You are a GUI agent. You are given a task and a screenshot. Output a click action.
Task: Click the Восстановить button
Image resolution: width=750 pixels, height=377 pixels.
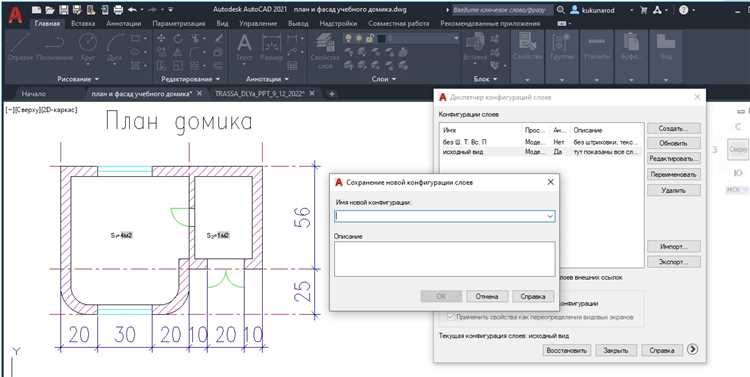pyautogui.click(x=566, y=350)
